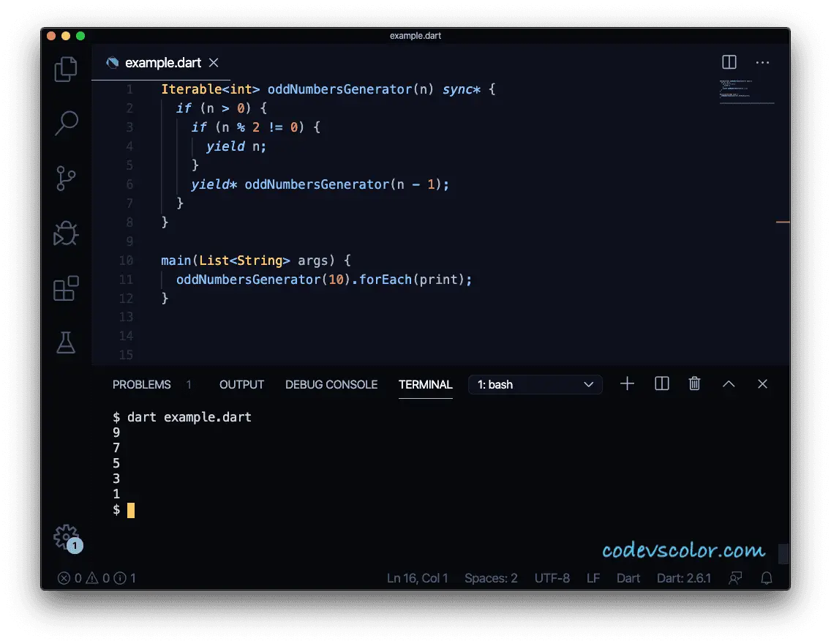Click LF end of line setting
Screen dimensions: 831x644
593,578
